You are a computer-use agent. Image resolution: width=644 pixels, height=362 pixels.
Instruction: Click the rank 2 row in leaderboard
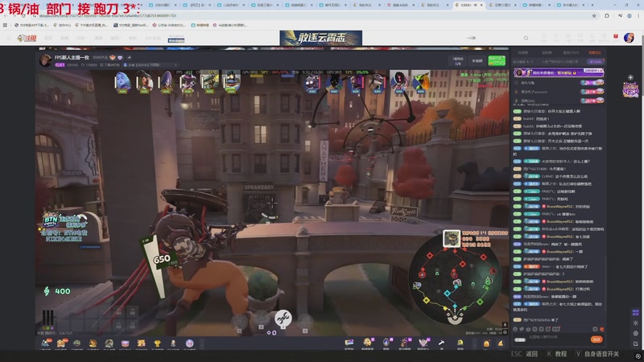(559, 92)
